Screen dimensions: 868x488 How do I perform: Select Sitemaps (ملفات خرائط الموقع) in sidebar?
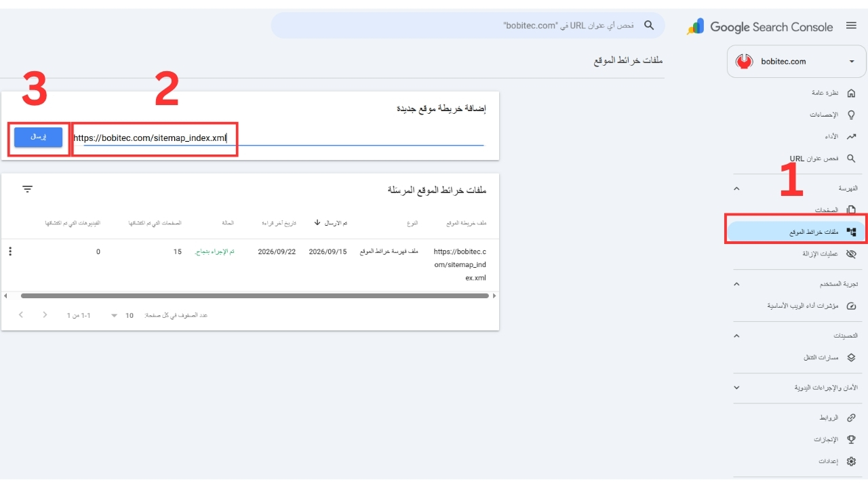pos(797,232)
